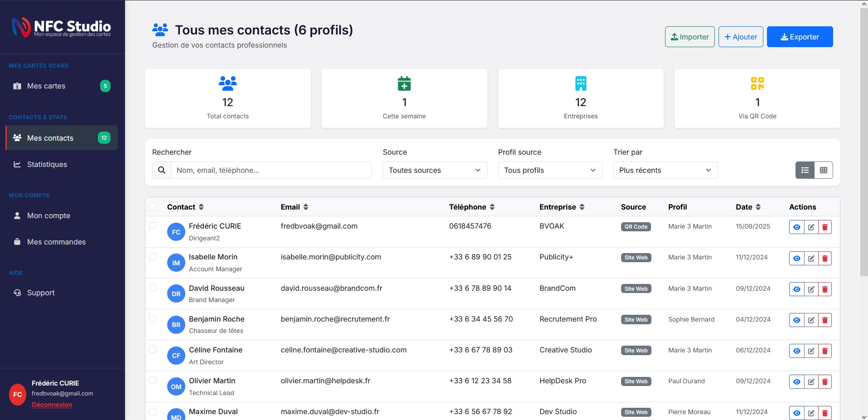Edit Céline Fontaine with the pencil icon
The width and height of the screenshot is (868, 420).
coord(811,351)
